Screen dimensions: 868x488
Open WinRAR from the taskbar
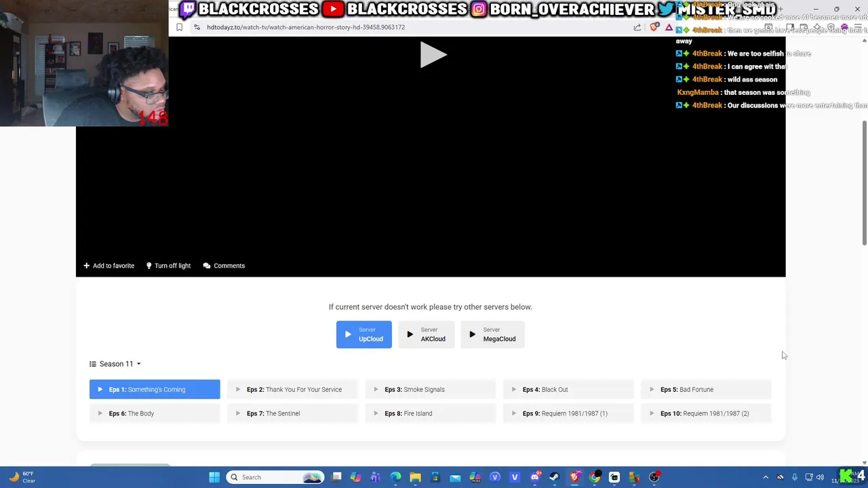pos(634,477)
